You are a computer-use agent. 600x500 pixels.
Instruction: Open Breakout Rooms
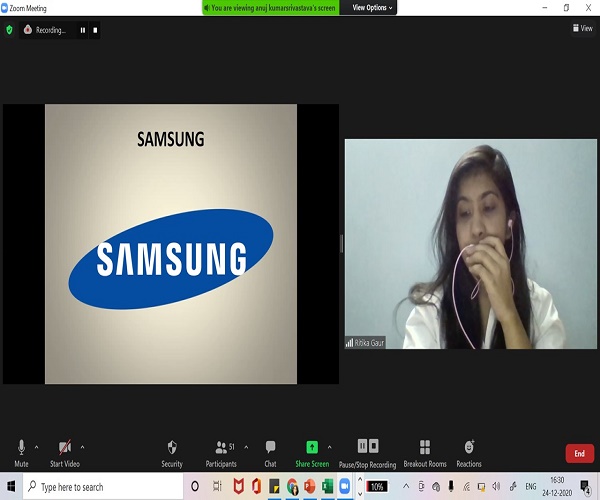click(425, 453)
